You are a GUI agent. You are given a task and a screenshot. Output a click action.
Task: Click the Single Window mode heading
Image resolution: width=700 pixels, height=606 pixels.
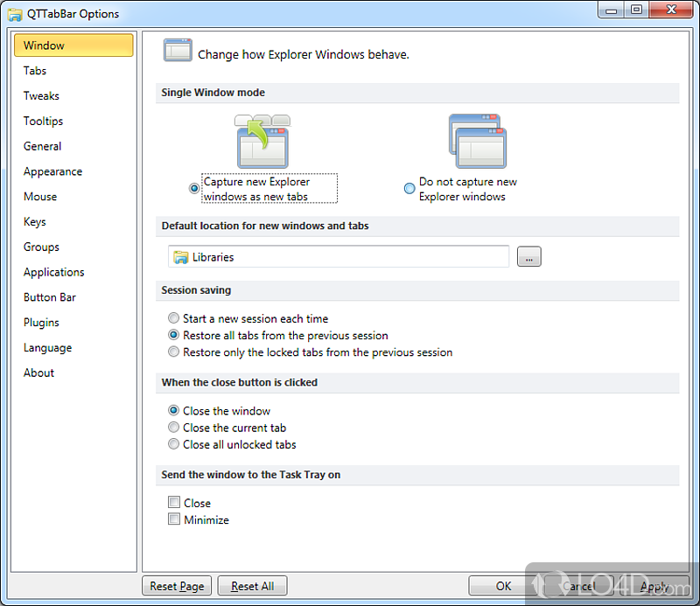213,93
